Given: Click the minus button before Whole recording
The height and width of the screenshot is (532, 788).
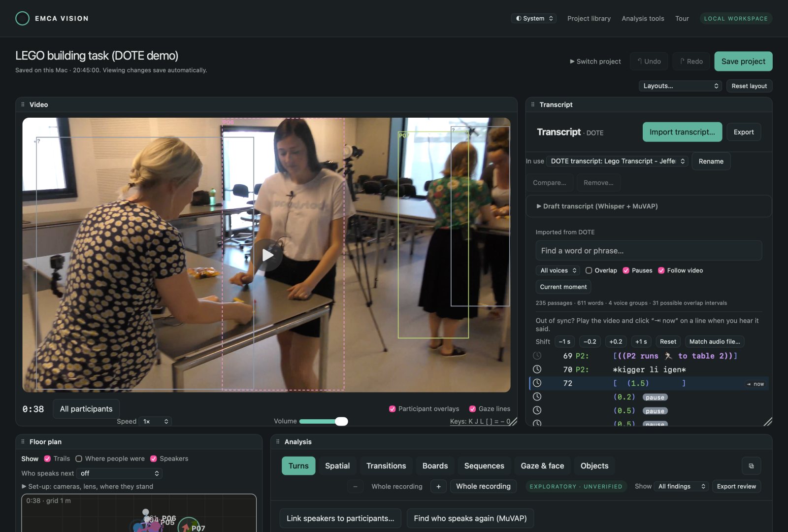Looking at the screenshot, I should coord(355,487).
